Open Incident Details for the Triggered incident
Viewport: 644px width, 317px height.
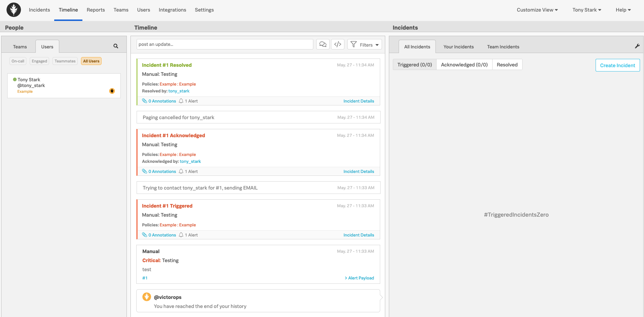359,235
